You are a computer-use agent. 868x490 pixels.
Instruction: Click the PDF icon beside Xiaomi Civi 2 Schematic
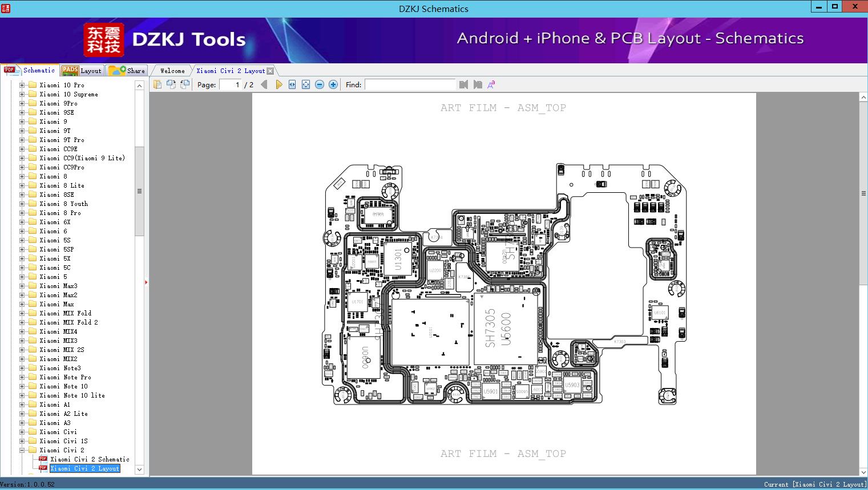(43, 459)
